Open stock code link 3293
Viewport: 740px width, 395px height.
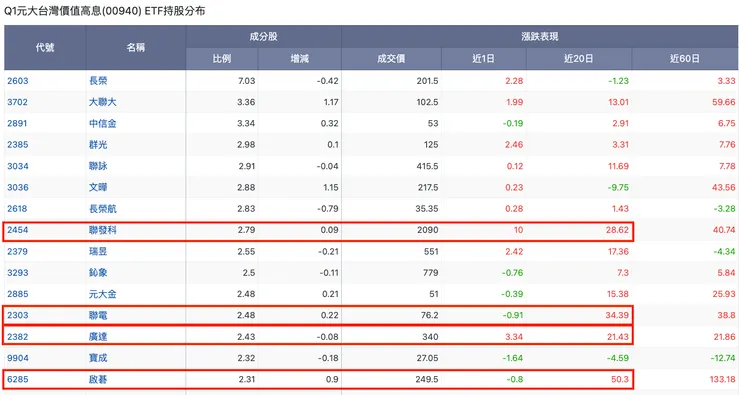17,273
